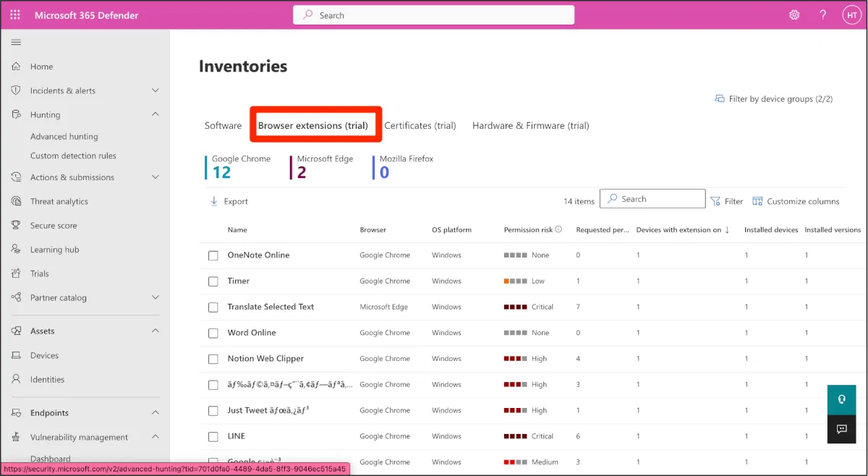This screenshot has width=868, height=476.
Task: Expand the Incidents & alerts section
Action: tap(155, 91)
